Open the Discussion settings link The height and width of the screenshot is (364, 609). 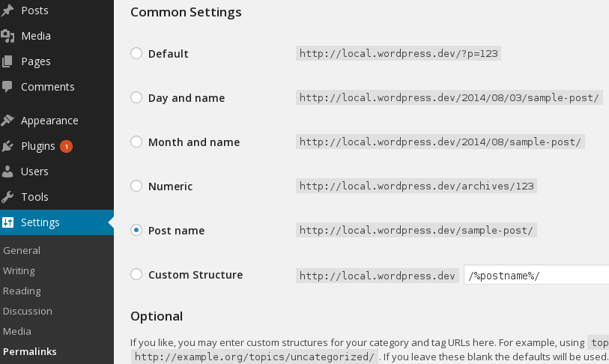tap(28, 311)
